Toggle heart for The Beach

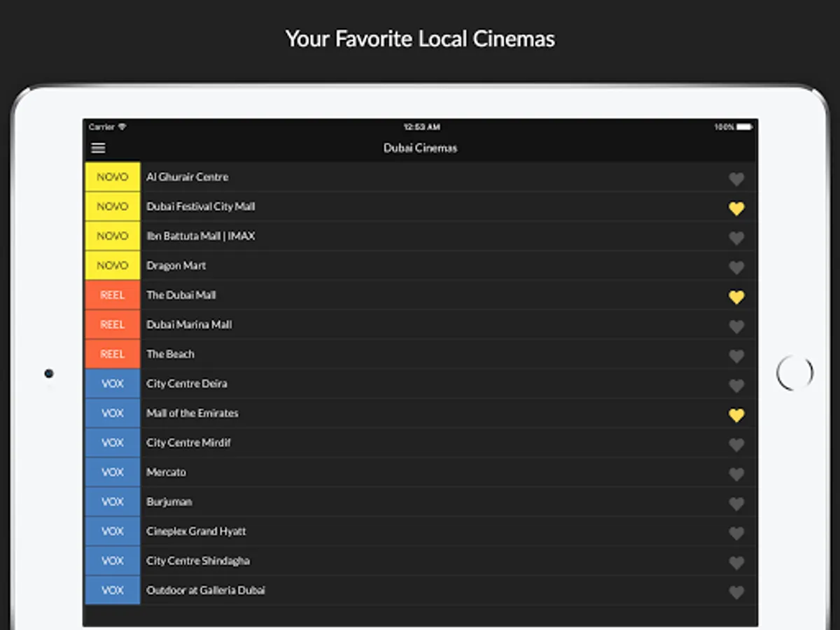tap(736, 356)
